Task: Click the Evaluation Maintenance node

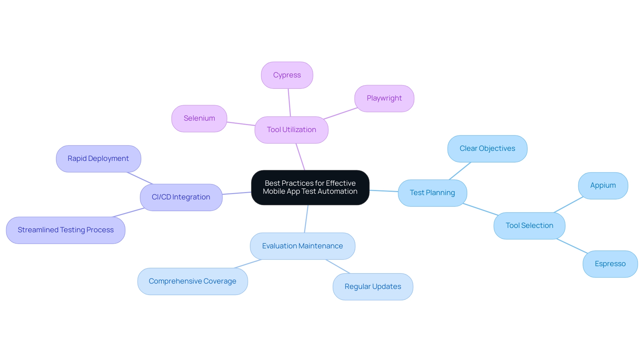Action: [x=303, y=247]
